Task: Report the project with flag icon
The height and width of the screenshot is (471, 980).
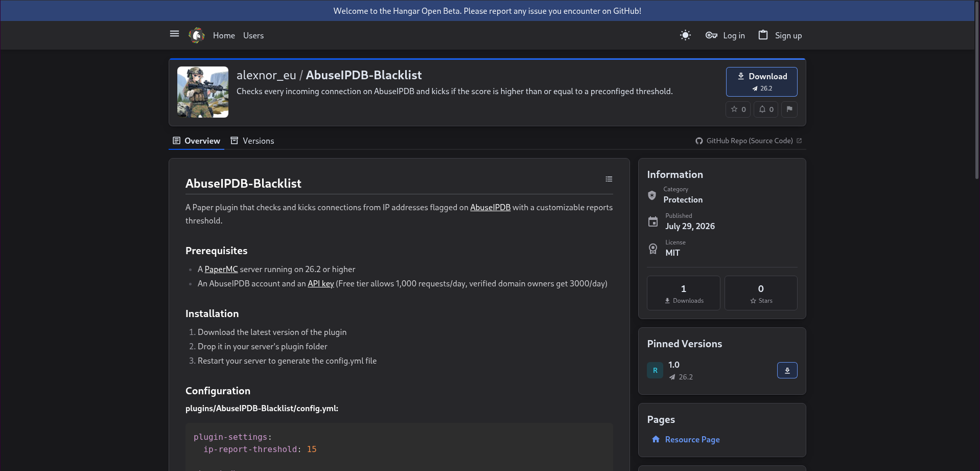Action: (x=789, y=109)
